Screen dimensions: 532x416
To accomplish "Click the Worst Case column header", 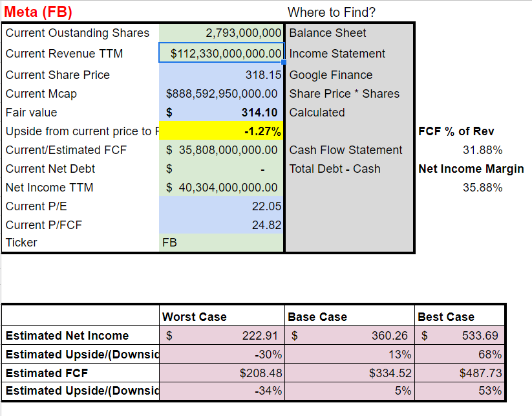I will pos(195,317).
